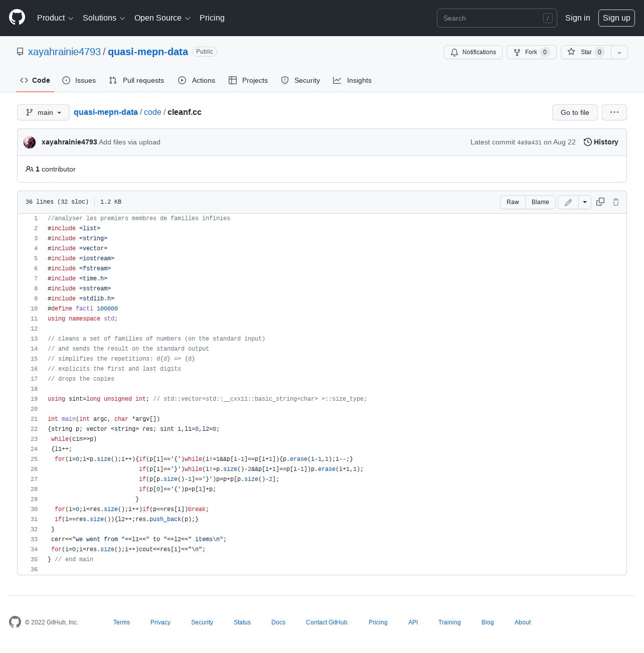
Task: Copy raw contents with copy icon
Action: tap(600, 202)
